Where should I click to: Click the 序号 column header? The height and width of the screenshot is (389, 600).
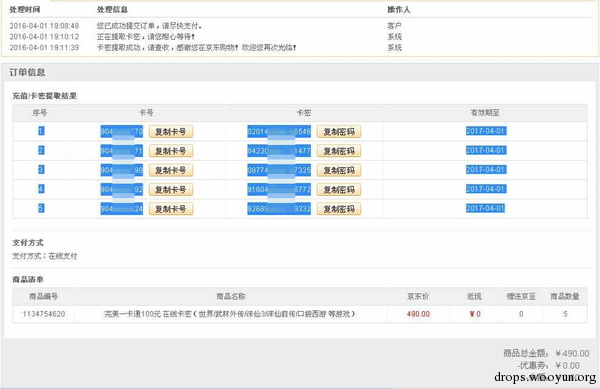click(40, 113)
